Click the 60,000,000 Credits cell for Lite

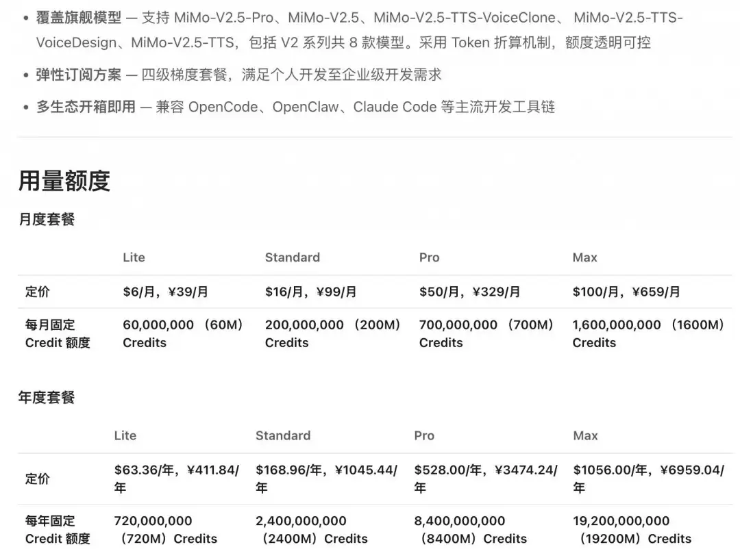(183, 333)
